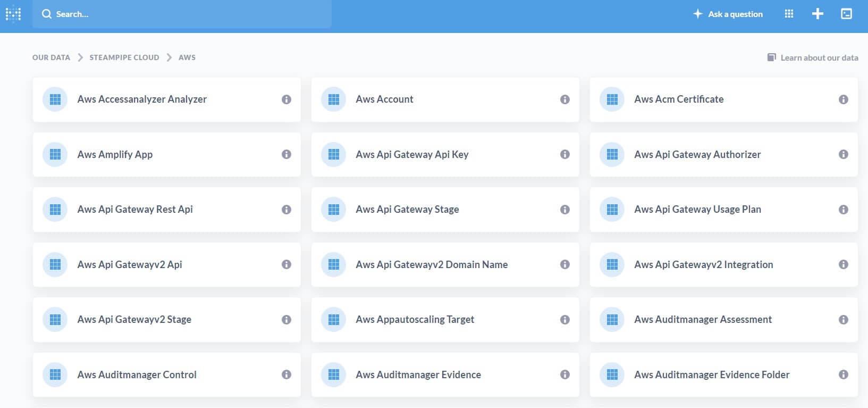
Task: Open the Aws Auditmanager Assessment table
Action: tap(723, 320)
